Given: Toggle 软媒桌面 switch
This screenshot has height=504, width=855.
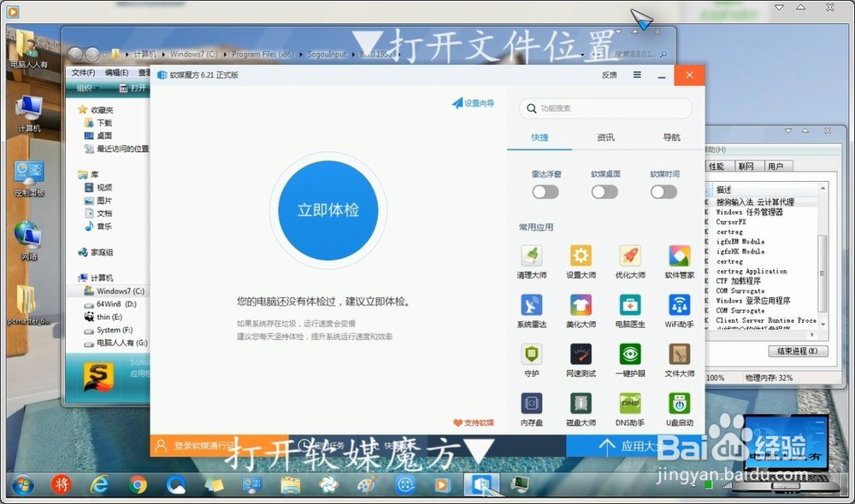Looking at the screenshot, I should 604,192.
